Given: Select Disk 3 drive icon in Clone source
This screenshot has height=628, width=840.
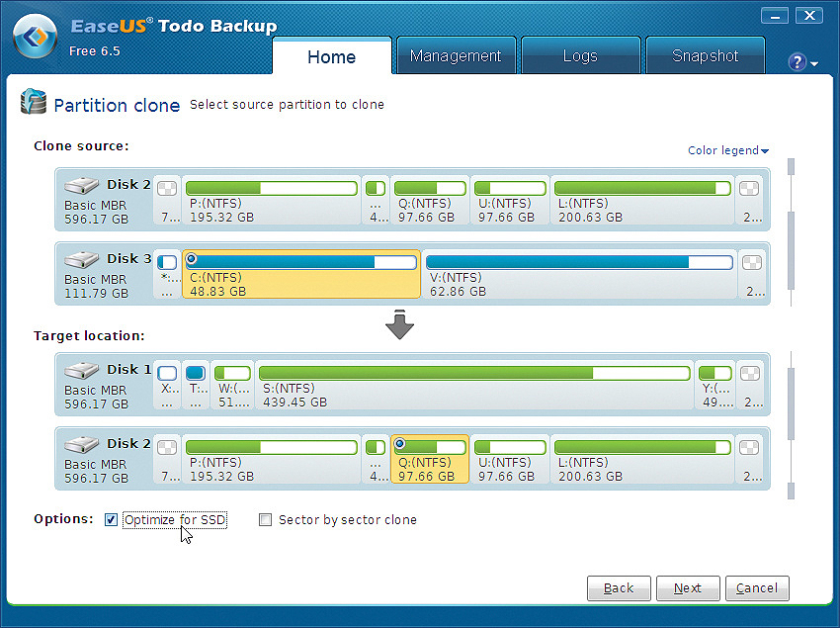Looking at the screenshot, I should tap(81, 259).
